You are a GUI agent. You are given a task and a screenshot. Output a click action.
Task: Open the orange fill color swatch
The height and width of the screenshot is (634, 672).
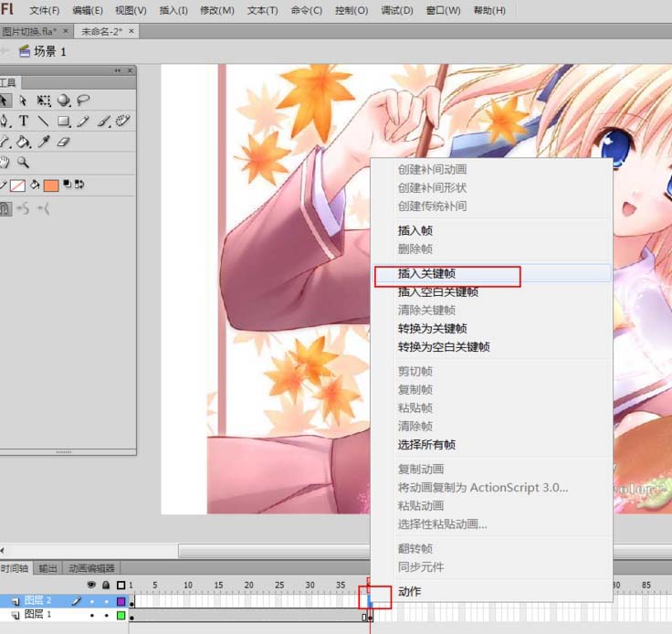(51, 185)
